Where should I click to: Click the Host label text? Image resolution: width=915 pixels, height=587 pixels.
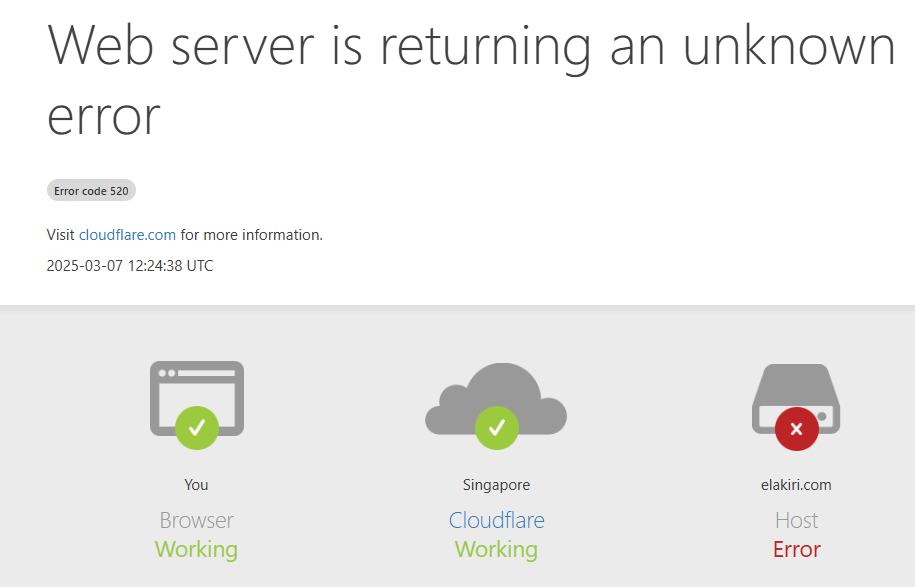point(797,520)
